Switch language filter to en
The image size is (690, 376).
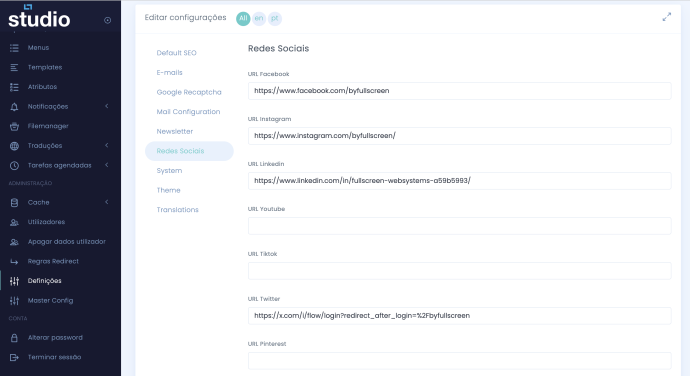[x=259, y=18]
